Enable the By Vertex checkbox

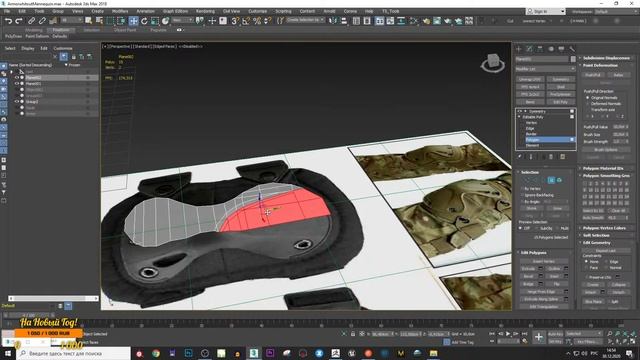(x=522, y=189)
